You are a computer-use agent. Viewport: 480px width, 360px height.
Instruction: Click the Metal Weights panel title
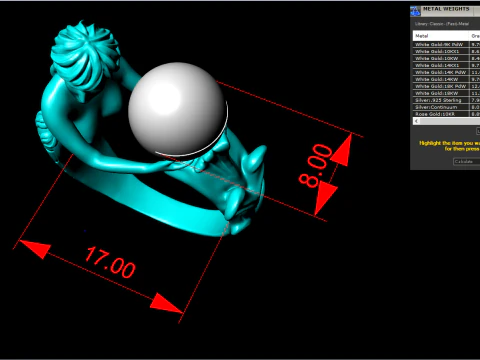click(x=446, y=9)
